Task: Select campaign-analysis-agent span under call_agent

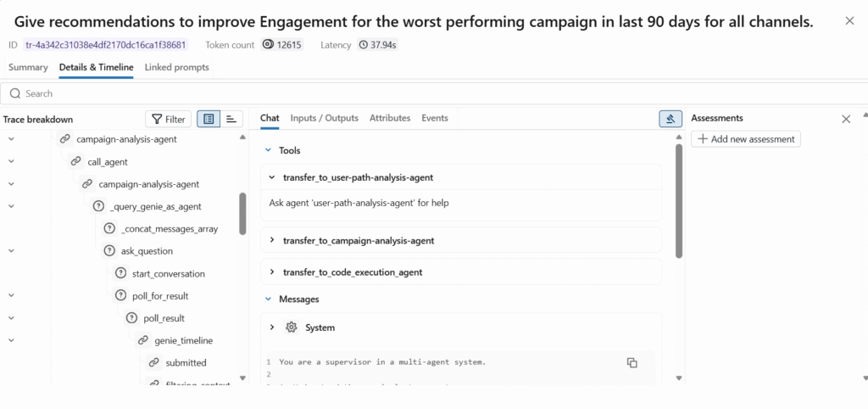Action: [x=148, y=184]
